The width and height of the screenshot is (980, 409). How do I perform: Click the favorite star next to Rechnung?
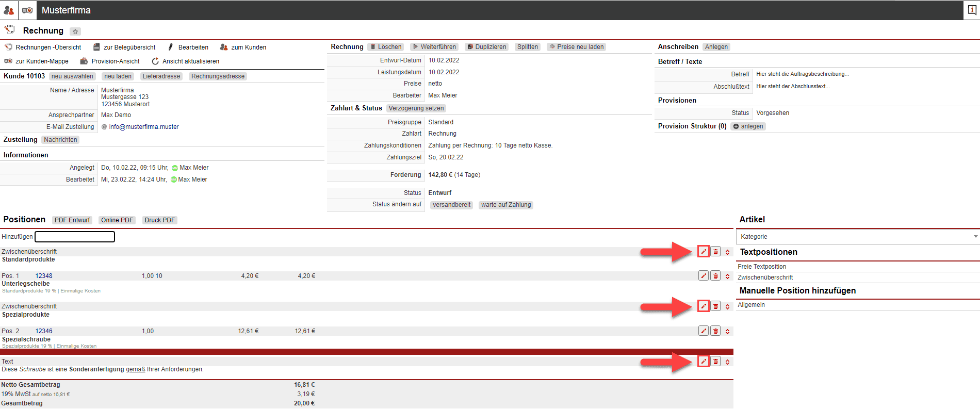[x=75, y=31]
